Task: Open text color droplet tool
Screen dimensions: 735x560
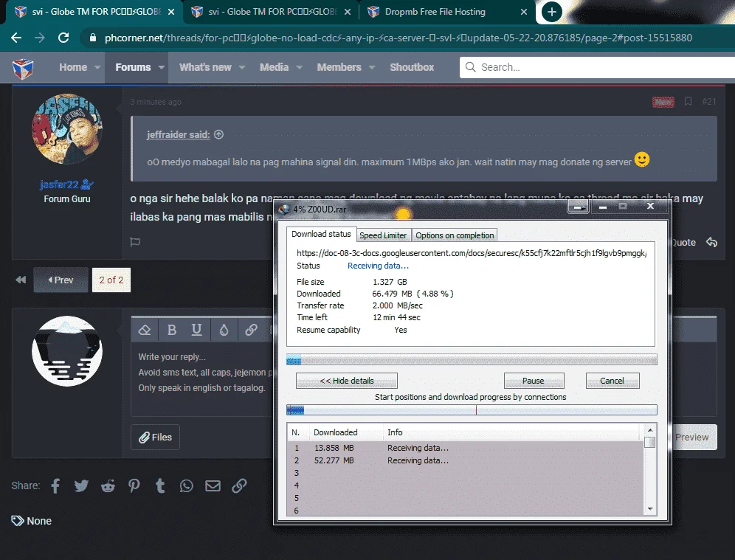Action: 224,330
